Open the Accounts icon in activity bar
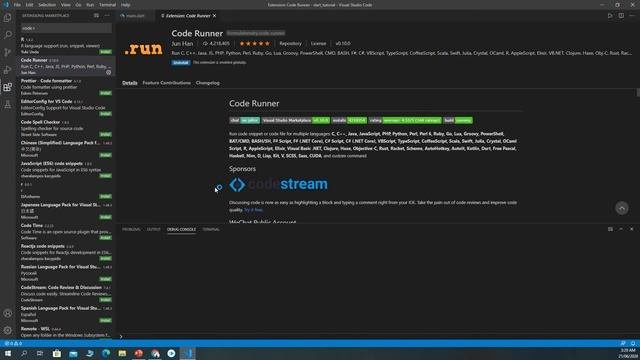The height and width of the screenshot is (360, 640). [7, 313]
